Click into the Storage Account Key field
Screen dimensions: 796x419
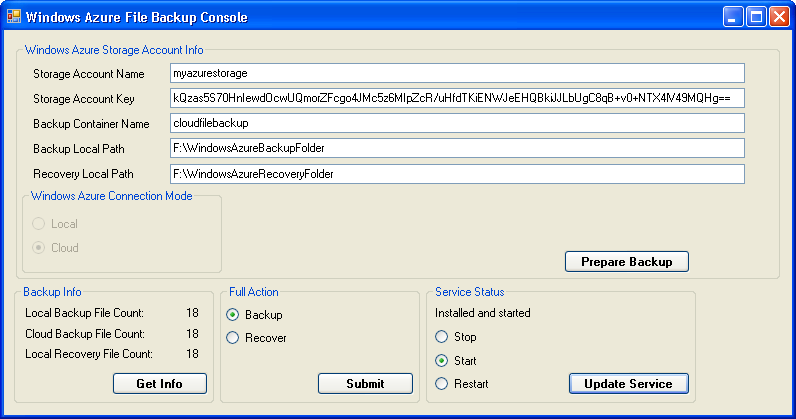(x=457, y=98)
